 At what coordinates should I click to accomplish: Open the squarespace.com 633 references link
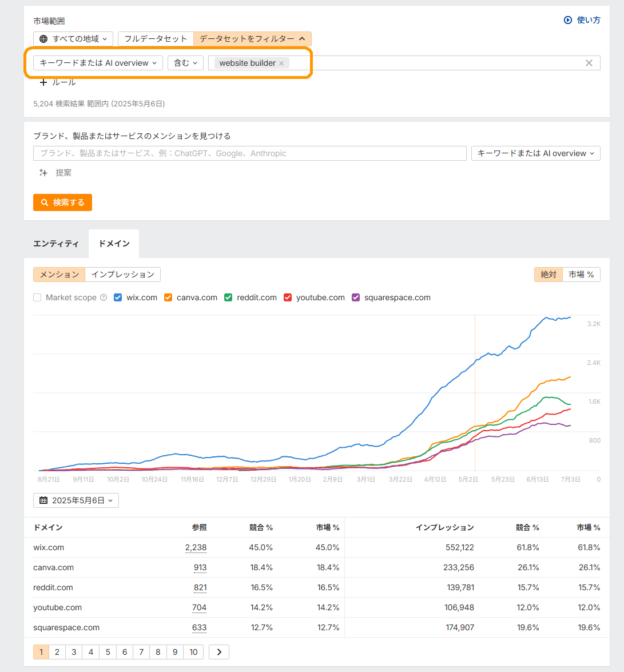199,627
